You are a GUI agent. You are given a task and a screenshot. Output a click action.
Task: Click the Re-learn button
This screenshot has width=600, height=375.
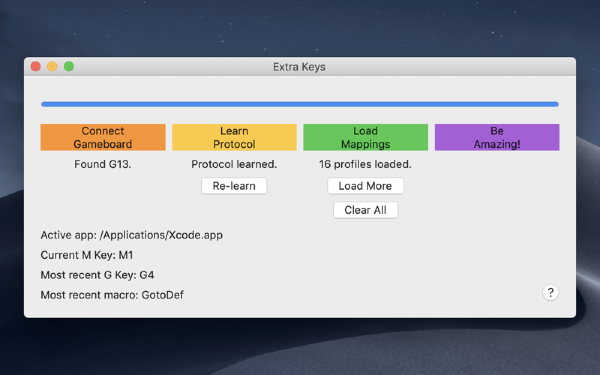tap(234, 186)
